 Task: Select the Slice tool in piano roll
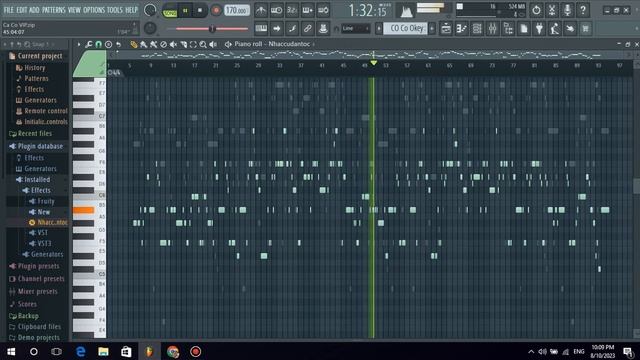pos(183,44)
